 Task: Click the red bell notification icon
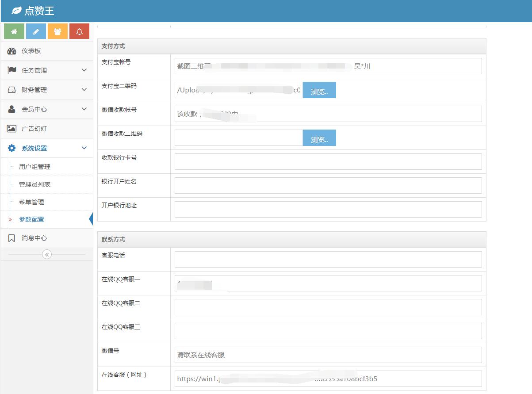pyautogui.click(x=79, y=31)
